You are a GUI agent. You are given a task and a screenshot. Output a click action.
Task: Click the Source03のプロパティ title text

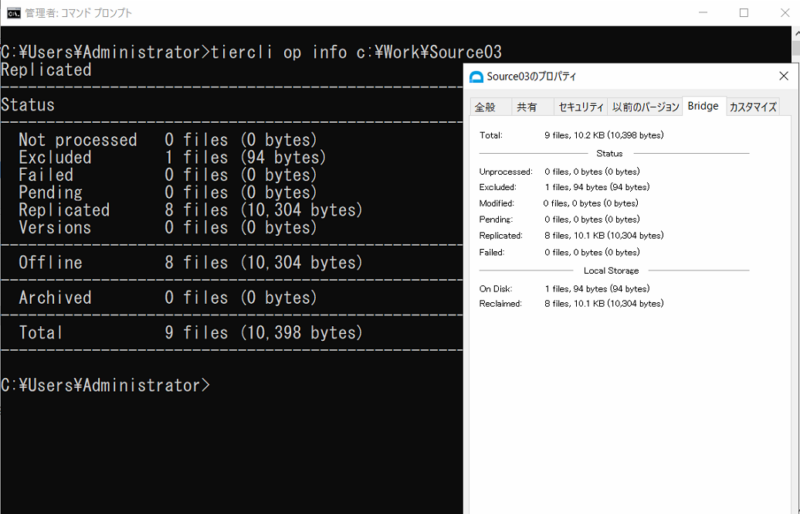coord(531,77)
